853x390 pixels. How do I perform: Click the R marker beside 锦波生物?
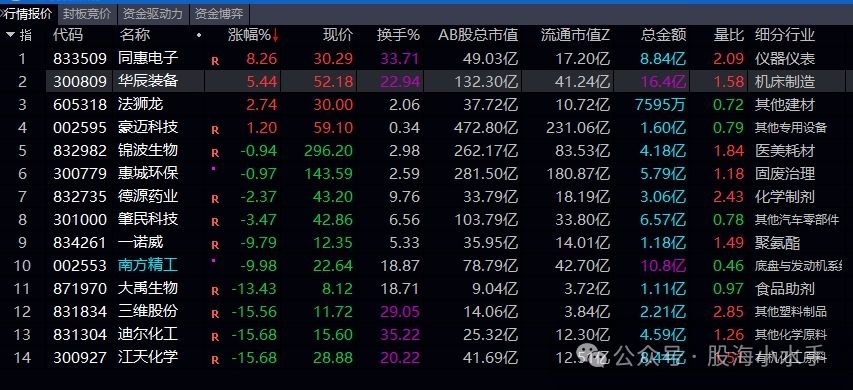click(215, 153)
